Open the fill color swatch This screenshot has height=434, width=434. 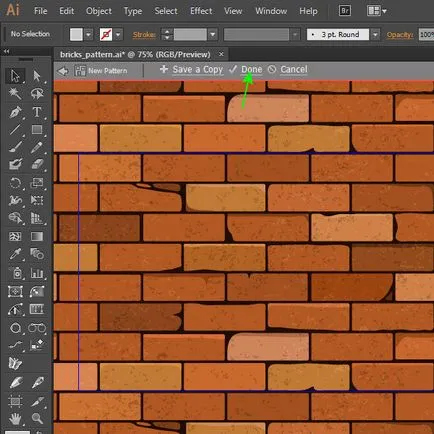click(x=76, y=34)
